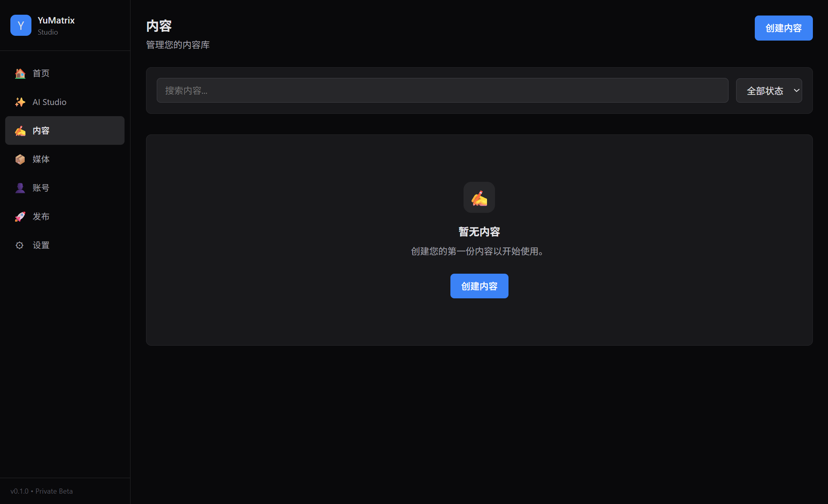Click the person silhouette icon beside 账号

pyautogui.click(x=20, y=188)
